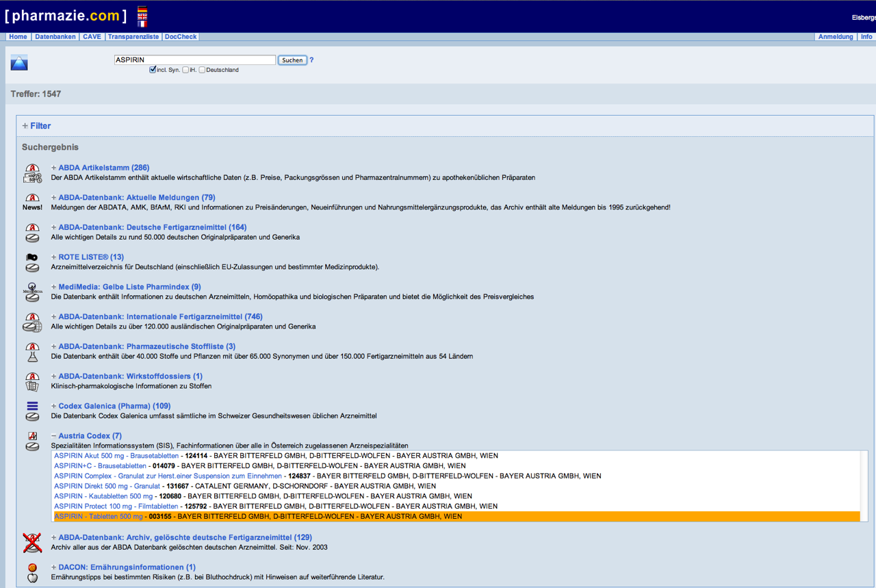Go to the Home tab
Screen dimensions: 876x588
coord(18,37)
